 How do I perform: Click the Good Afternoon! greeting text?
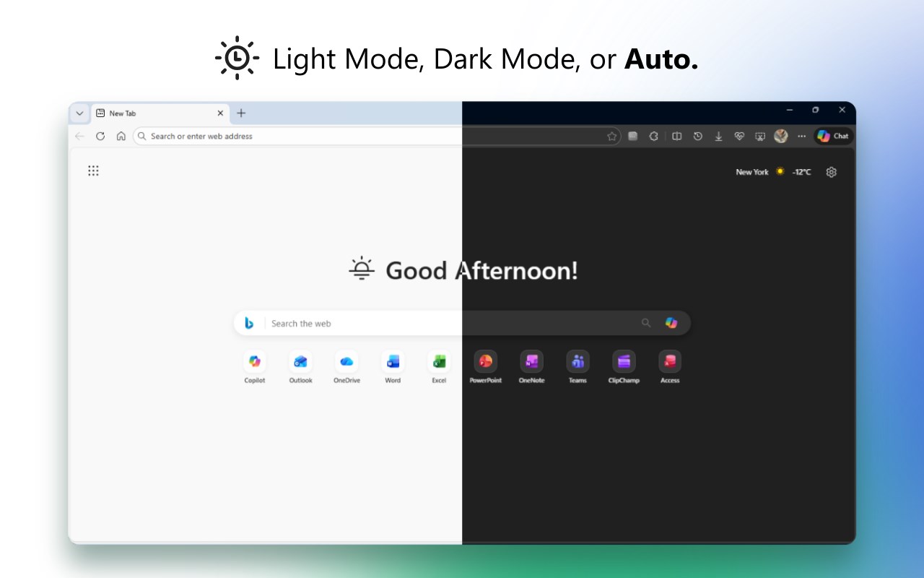click(x=481, y=271)
